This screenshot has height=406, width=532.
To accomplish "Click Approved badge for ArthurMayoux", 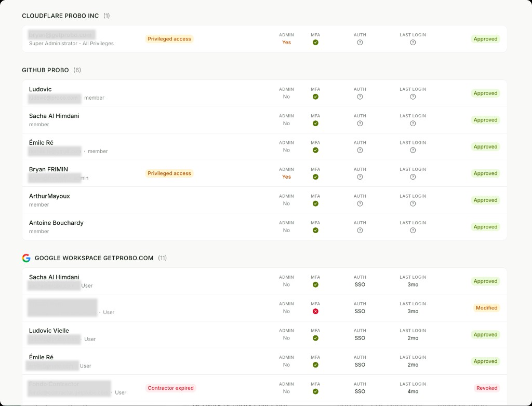I will 486,200.
